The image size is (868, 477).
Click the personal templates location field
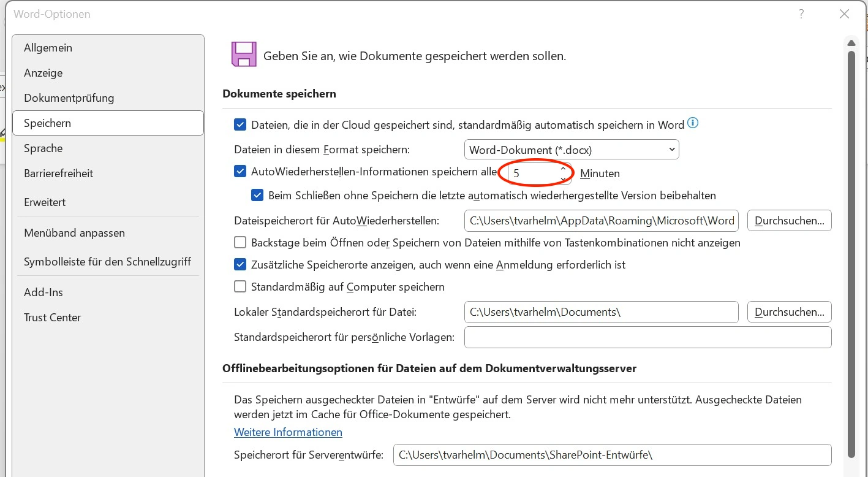[x=647, y=337]
